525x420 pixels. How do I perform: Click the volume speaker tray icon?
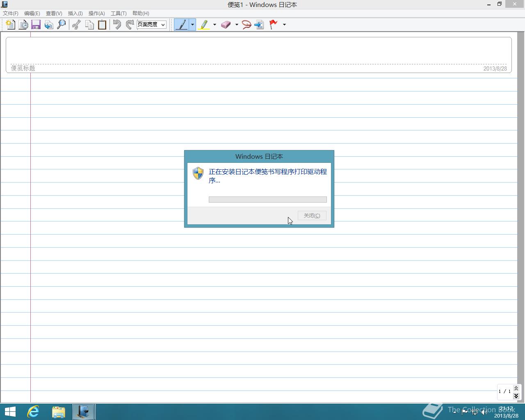point(484,412)
